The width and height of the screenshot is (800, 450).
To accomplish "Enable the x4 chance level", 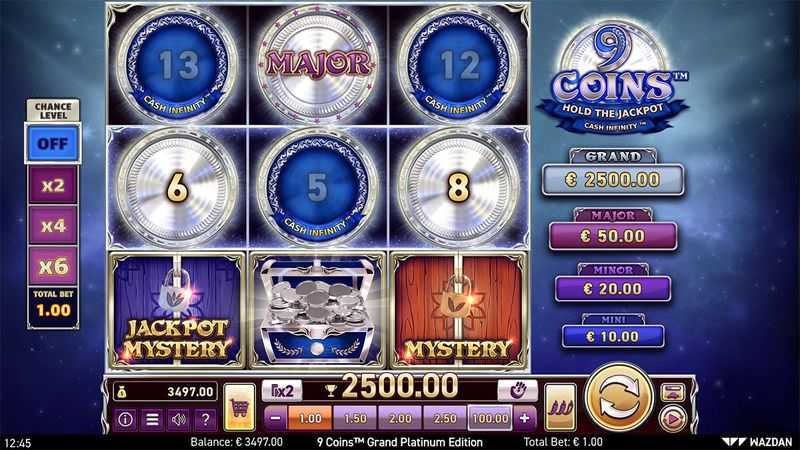I will tap(53, 226).
